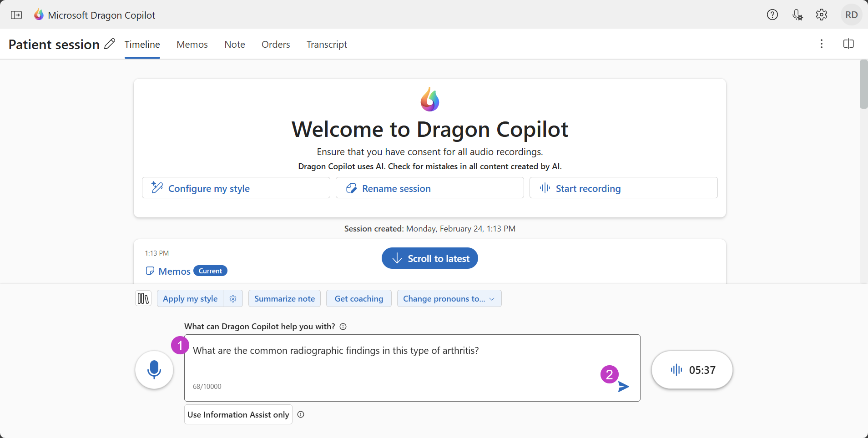868x438 pixels.
Task: Click the Start recording button
Action: (623, 188)
